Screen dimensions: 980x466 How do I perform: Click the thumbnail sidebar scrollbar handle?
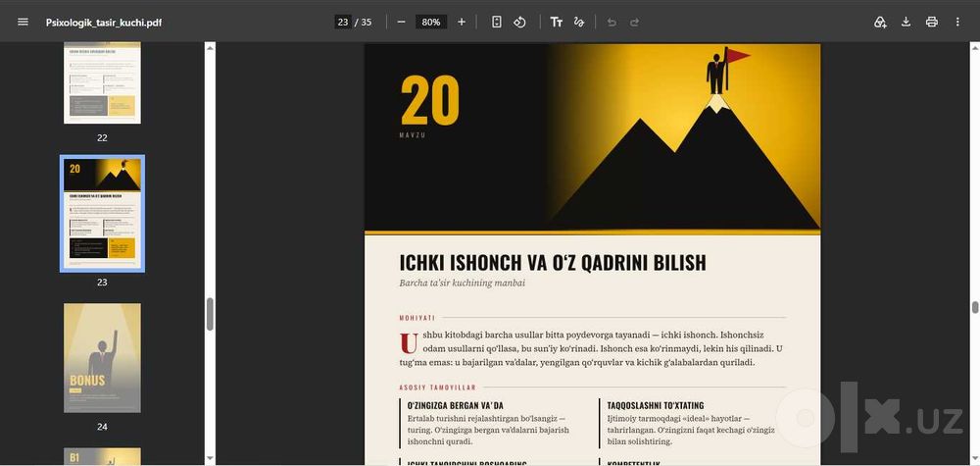click(210, 314)
